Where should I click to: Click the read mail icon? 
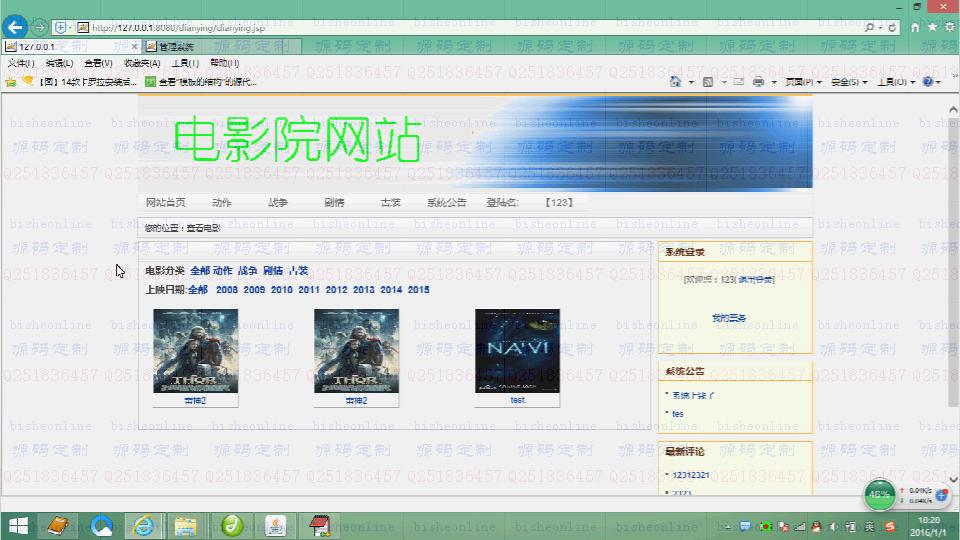tap(739, 81)
